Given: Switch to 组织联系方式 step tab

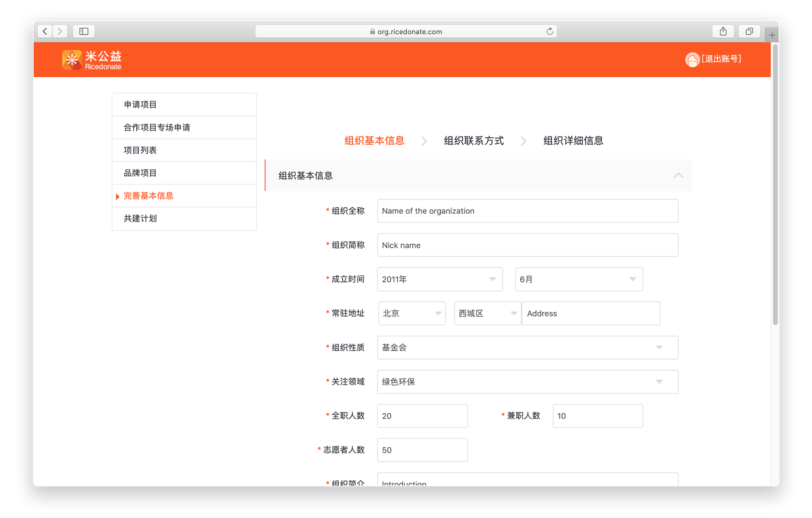Looking at the screenshot, I should pos(474,141).
